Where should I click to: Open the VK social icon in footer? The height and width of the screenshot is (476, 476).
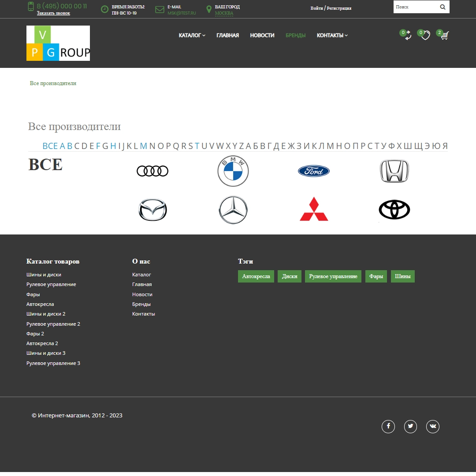pos(432,426)
